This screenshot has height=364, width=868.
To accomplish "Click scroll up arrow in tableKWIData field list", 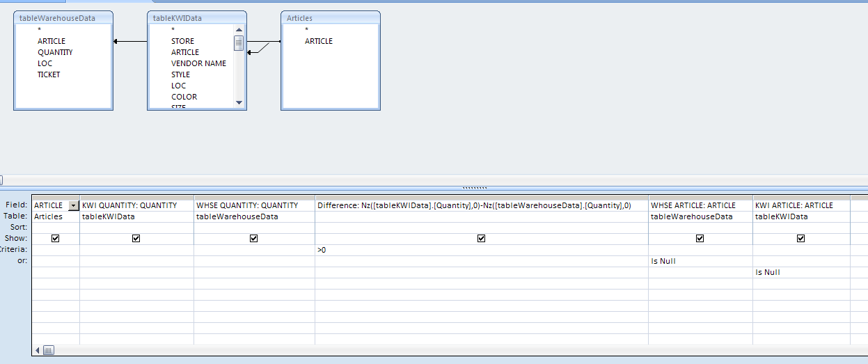I will 239,30.
